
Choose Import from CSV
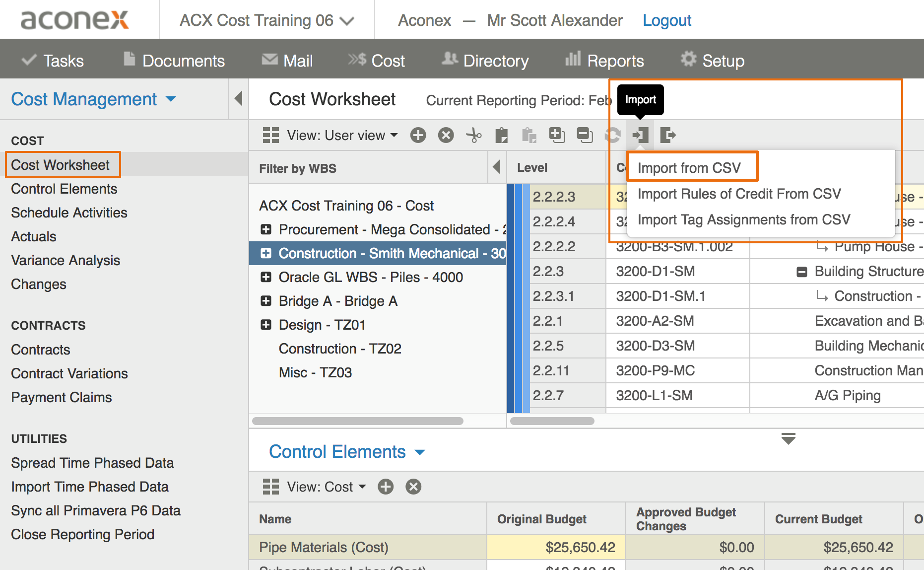pos(689,168)
